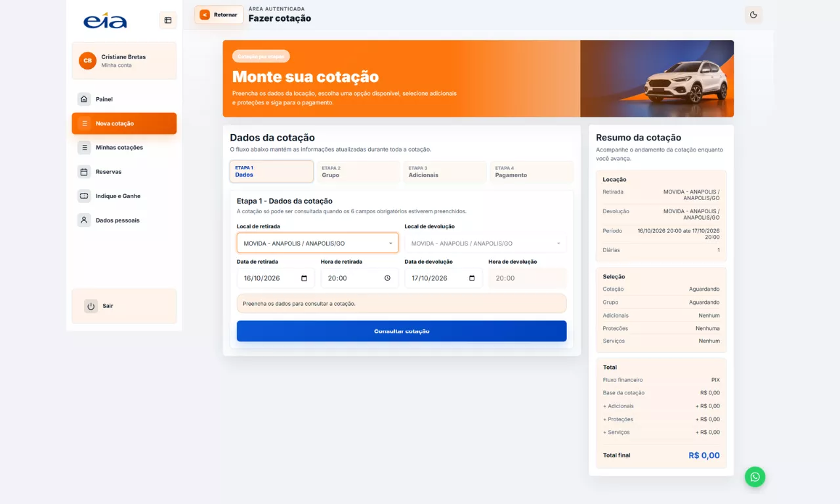The width and height of the screenshot is (840, 504).
Task: Click the Painel home icon
Action: [84, 99]
